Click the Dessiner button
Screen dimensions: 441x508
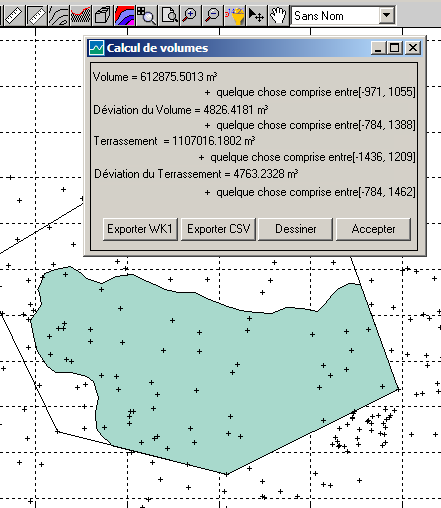coord(296,229)
